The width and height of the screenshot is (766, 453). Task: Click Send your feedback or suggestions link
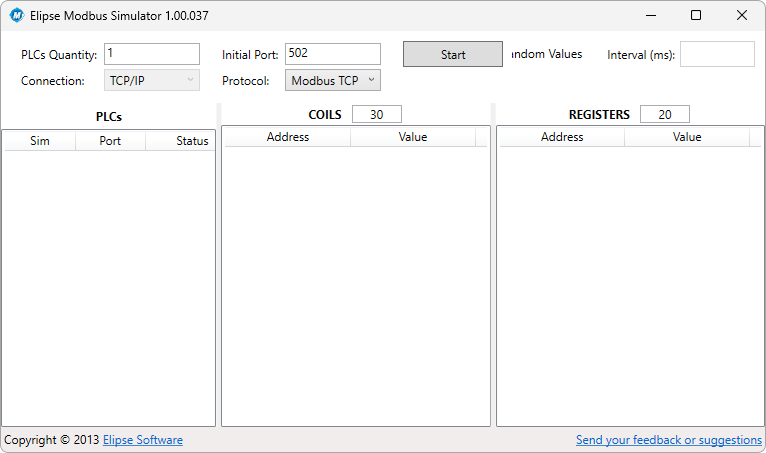pos(668,440)
